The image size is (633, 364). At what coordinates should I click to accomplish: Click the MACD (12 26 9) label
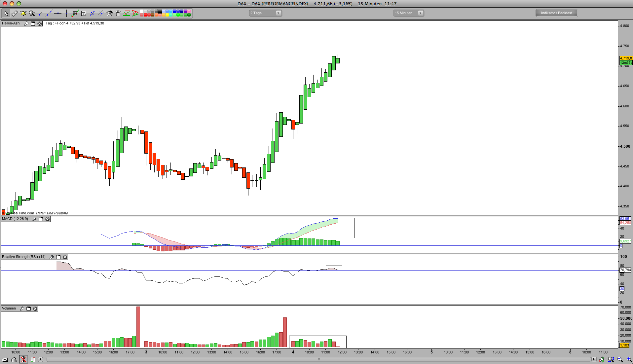coord(15,219)
